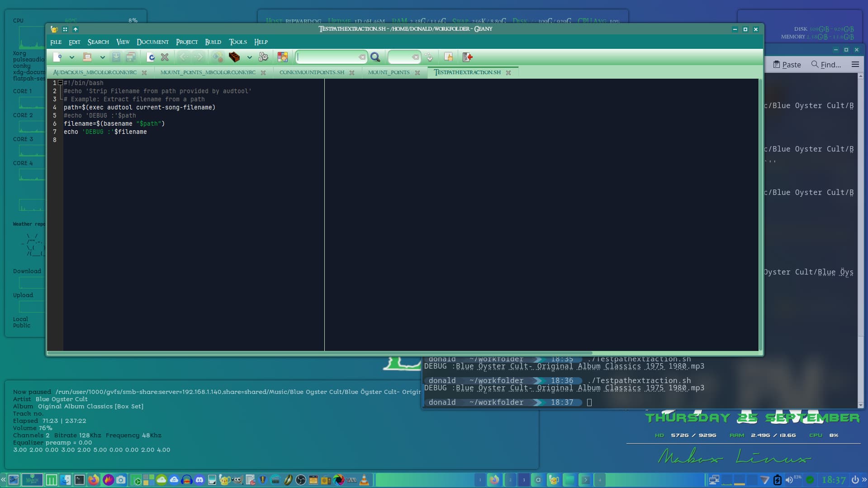
Task: Click the Quit Geany icon in toolbar
Action: (x=468, y=57)
